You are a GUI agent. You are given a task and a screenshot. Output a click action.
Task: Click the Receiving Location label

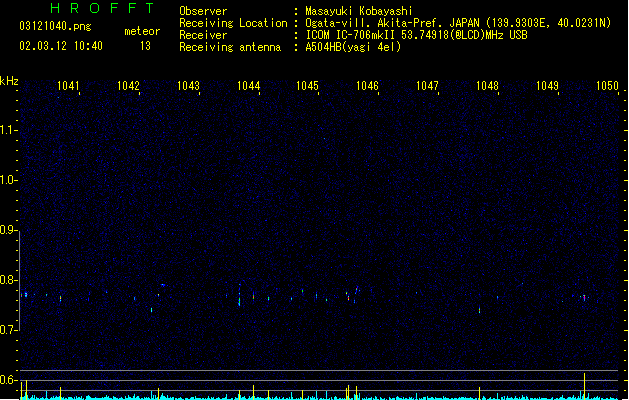click(233, 23)
